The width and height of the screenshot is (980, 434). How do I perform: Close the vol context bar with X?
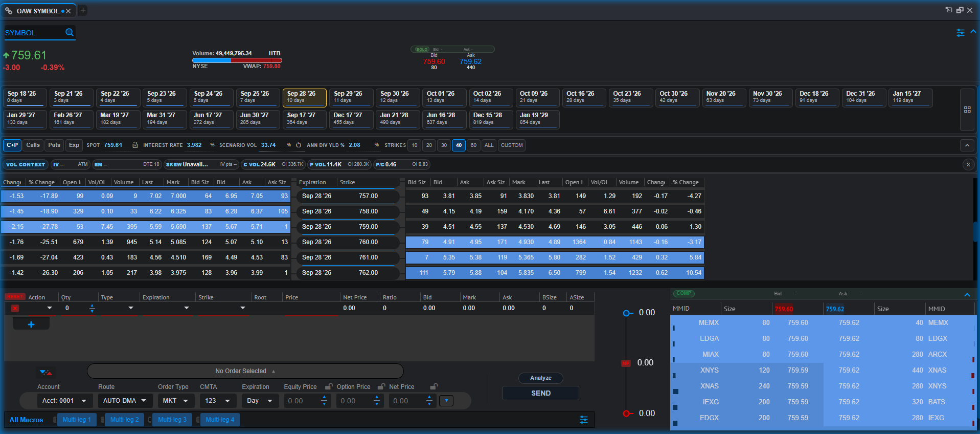pos(968,164)
